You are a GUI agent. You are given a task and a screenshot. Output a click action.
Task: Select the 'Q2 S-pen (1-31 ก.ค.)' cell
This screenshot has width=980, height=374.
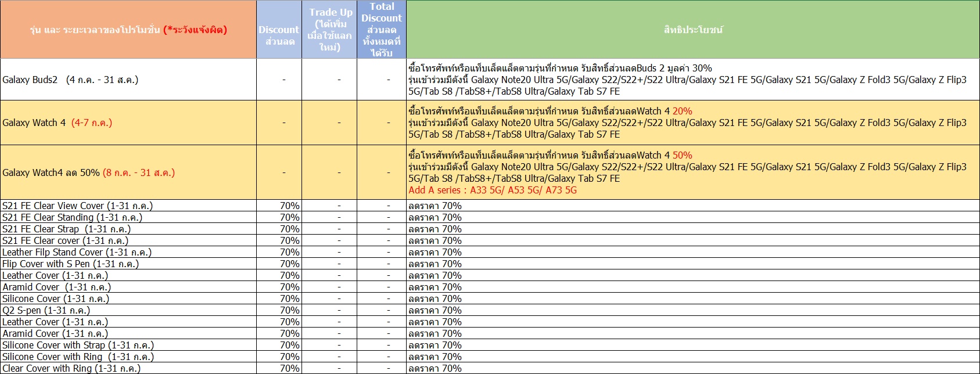click(x=128, y=310)
